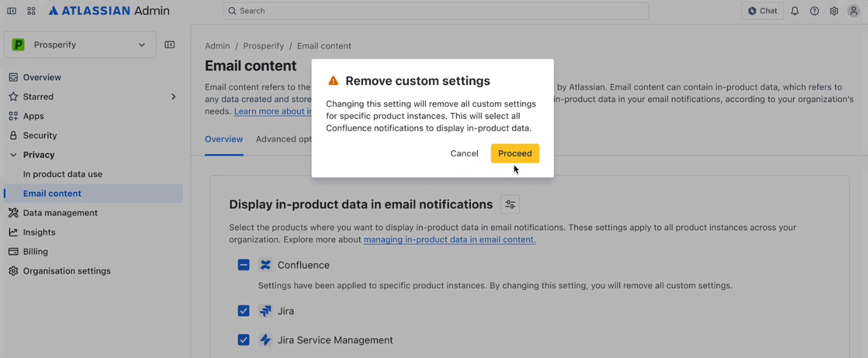868x358 pixels.
Task: Open notifications bell icon
Action: coord(795,11)
